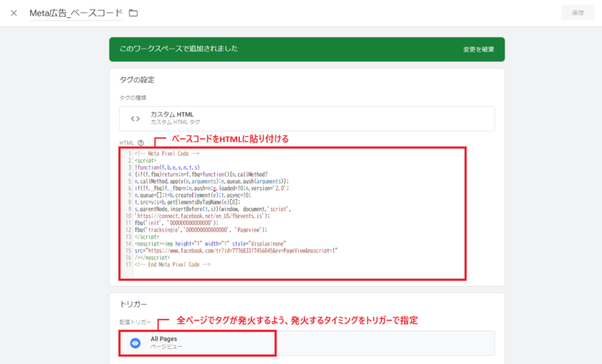
Task: Click the fbq('init') line in the editor
Action: pyautogui.click(x=180, y=222)
